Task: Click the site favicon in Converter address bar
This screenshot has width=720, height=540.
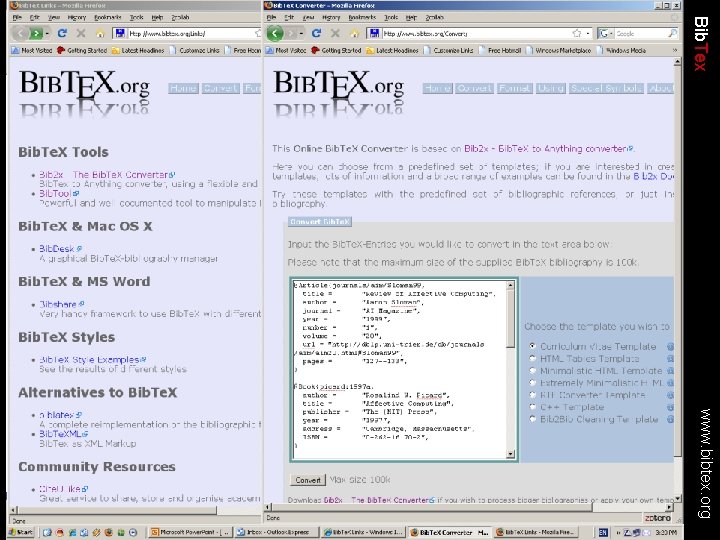Action: click(374, 33)
